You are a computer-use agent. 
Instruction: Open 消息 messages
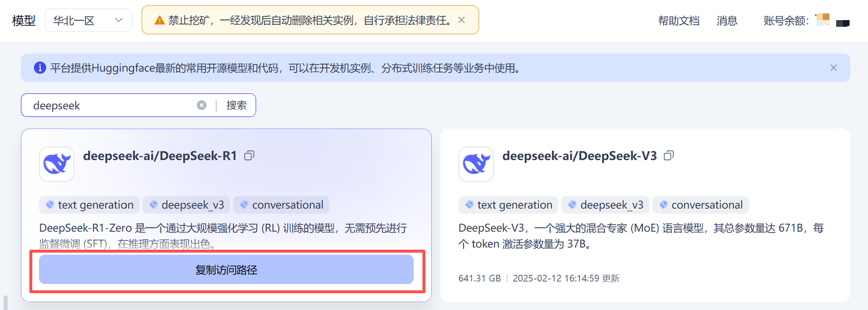727,21
